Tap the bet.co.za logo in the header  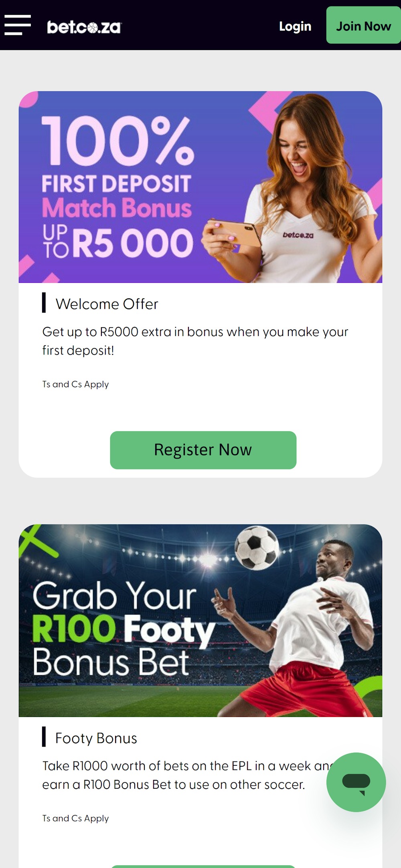pyautogui.click(x=83, y=26)
